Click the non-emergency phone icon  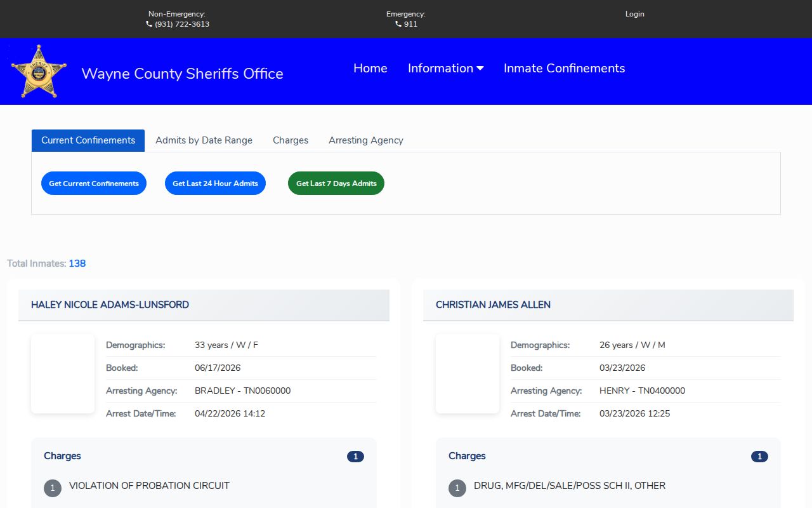point(149,24)
